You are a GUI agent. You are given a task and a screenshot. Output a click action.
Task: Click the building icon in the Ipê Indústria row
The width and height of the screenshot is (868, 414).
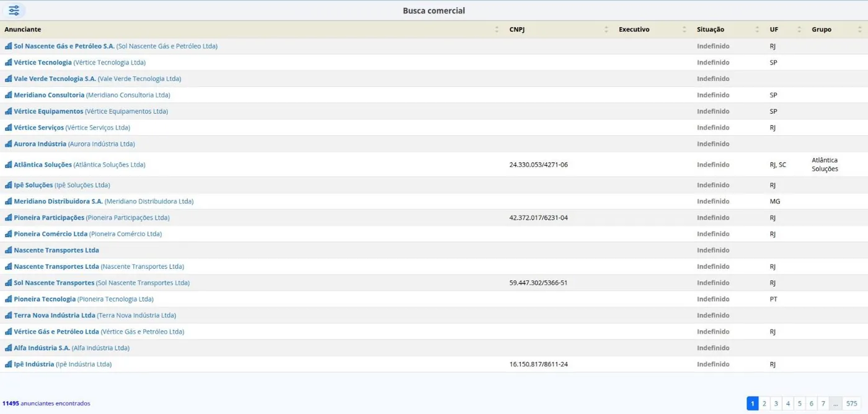(9, 364)
